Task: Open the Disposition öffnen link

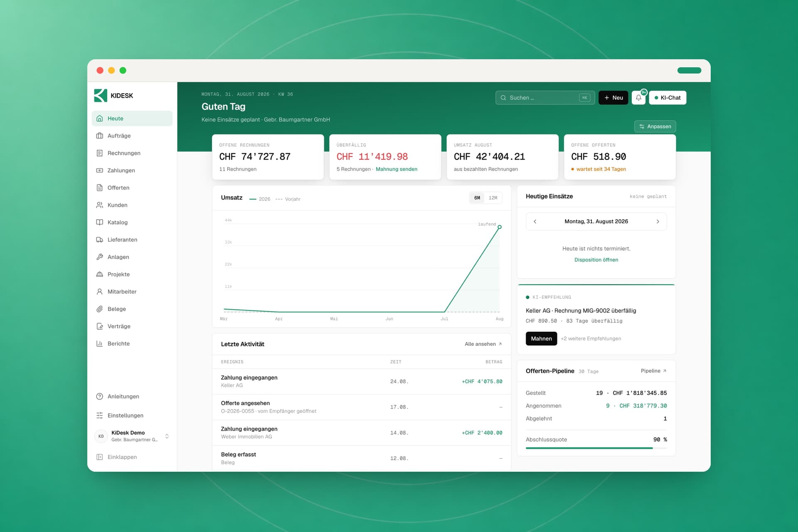Action: [x=596, y=260]
